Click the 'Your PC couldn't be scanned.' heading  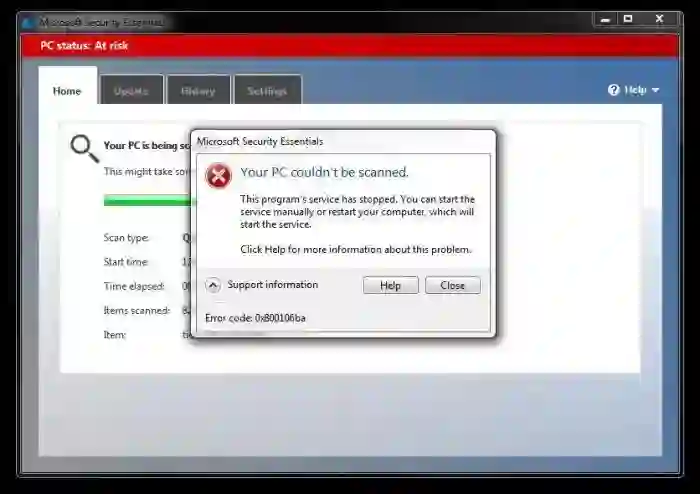325,172
